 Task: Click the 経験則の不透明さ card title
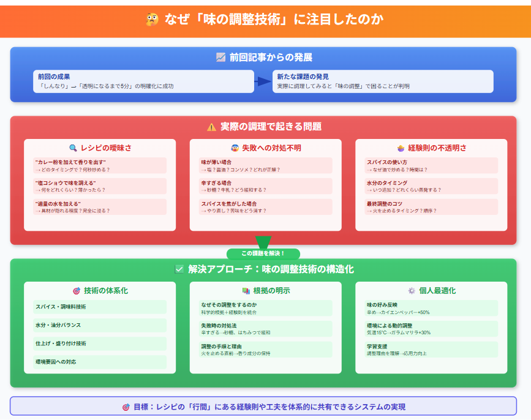pyautogui.click(x=437, y=148)
